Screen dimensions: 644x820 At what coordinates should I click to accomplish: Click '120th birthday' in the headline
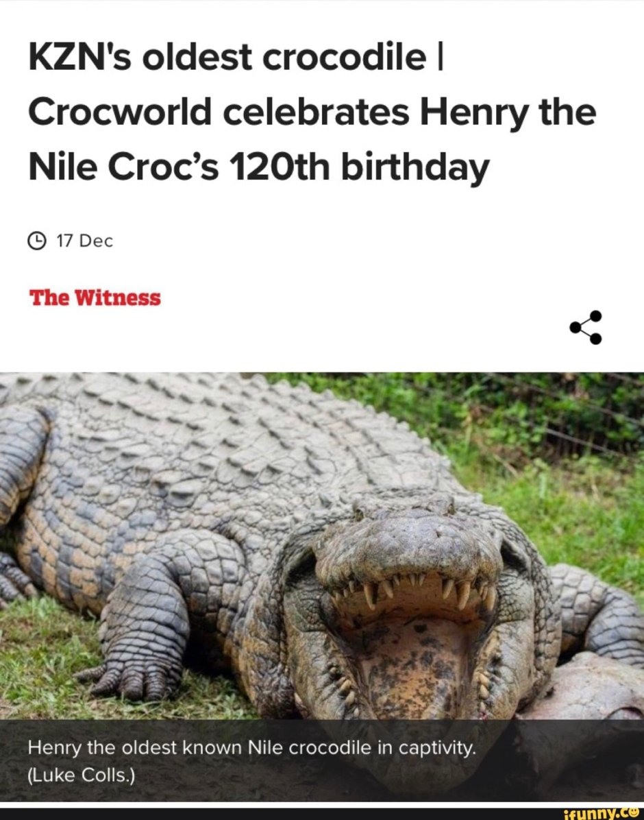point(358,169)
